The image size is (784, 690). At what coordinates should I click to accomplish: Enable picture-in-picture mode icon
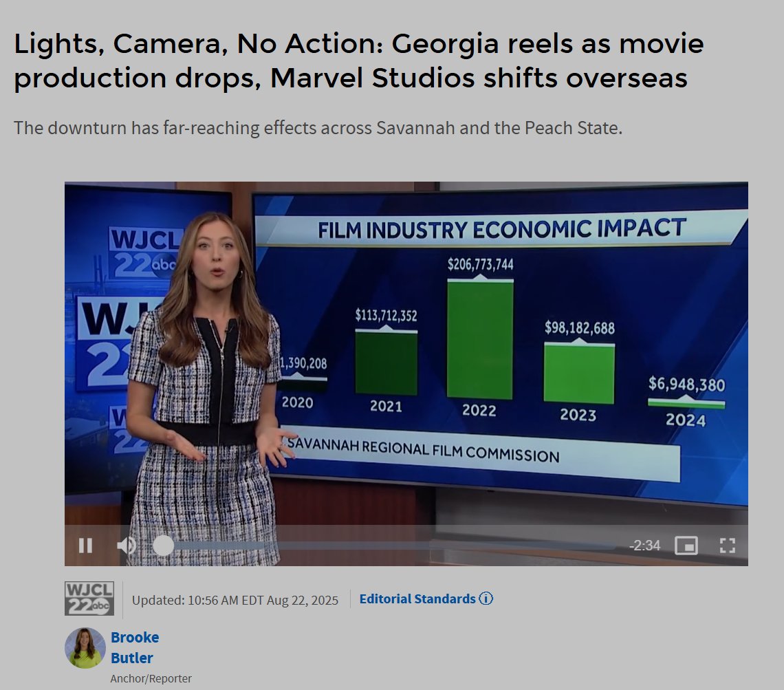[686, 545]
